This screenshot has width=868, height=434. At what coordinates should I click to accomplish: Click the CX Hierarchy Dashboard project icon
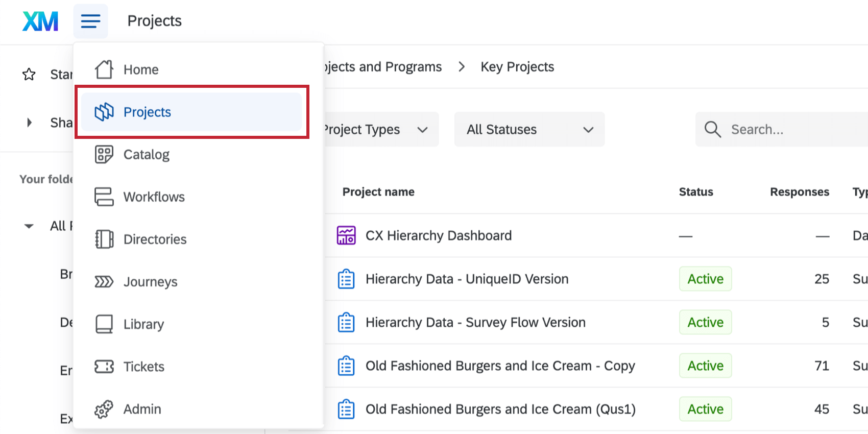tap(346, 235)
